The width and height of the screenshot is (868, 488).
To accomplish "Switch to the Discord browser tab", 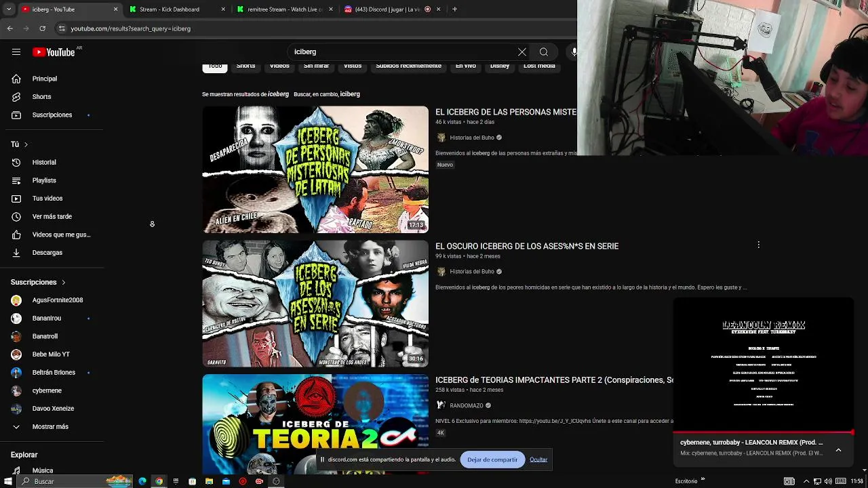I will pos(392,9).
